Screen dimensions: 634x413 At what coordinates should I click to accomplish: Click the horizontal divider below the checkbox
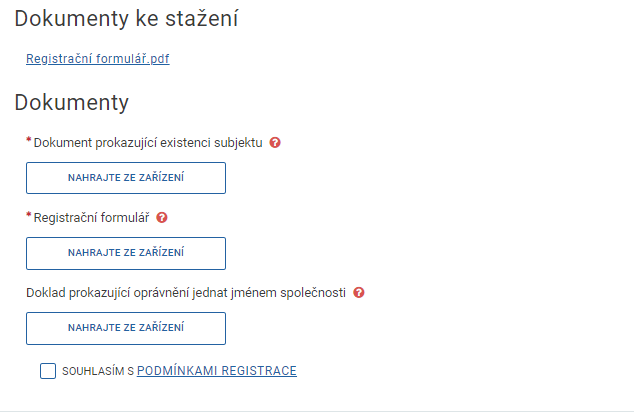pyautogui.click(x=317, y=408)
